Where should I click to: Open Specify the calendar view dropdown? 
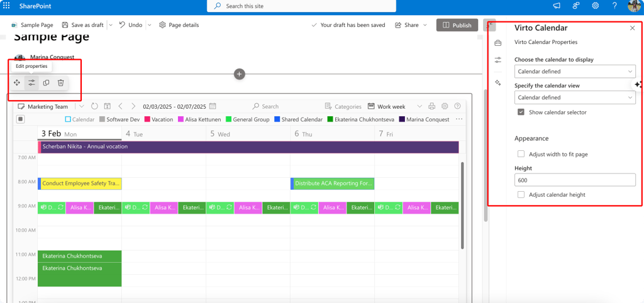click(x=575, y=97)
